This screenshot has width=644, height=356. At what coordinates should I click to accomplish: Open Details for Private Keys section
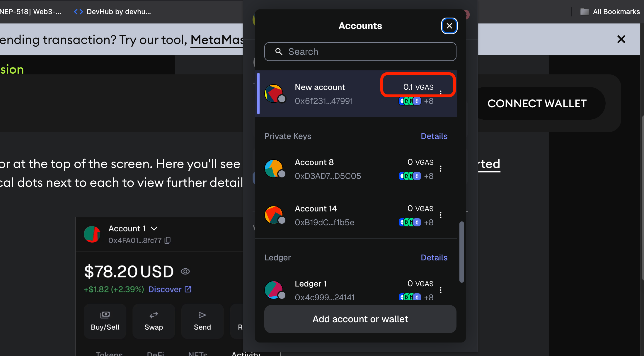434,136
